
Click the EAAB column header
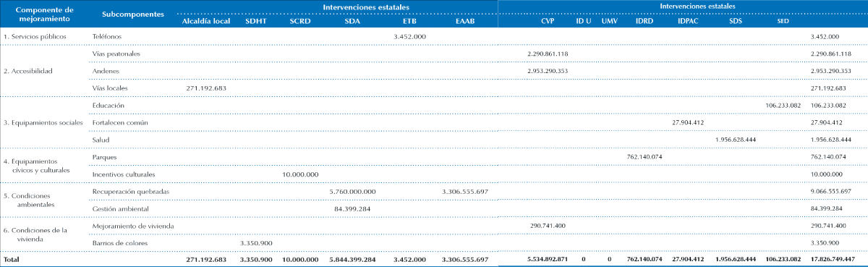[466, 21]
